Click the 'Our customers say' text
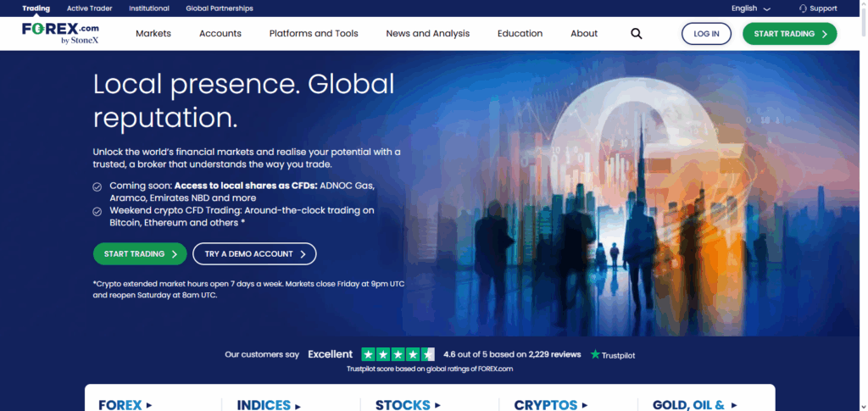The image size is (868, 411). 262,354
